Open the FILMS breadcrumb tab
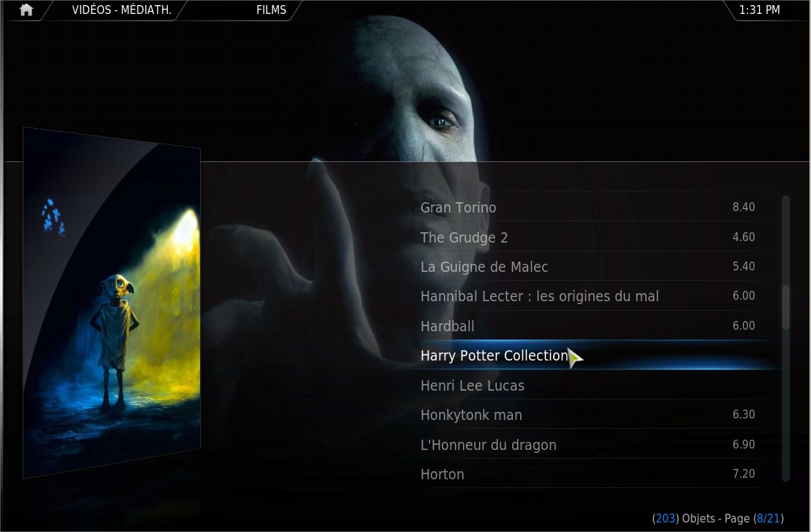811x532 pixels. point(271,10)
